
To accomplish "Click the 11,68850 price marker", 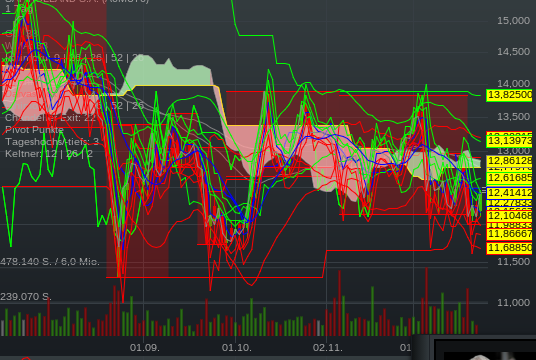I will 509,248.
